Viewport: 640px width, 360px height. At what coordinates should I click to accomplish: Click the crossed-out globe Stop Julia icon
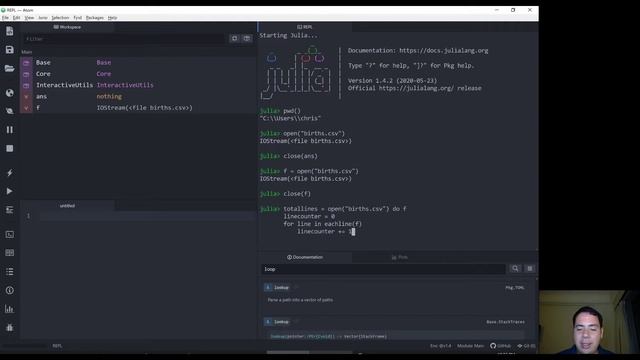tap(9, 111)
